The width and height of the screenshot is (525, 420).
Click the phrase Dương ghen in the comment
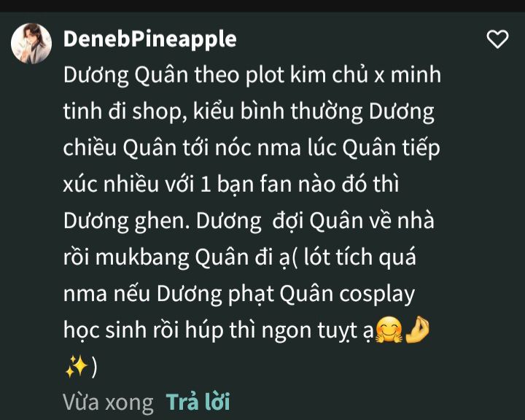click(123, 222)
